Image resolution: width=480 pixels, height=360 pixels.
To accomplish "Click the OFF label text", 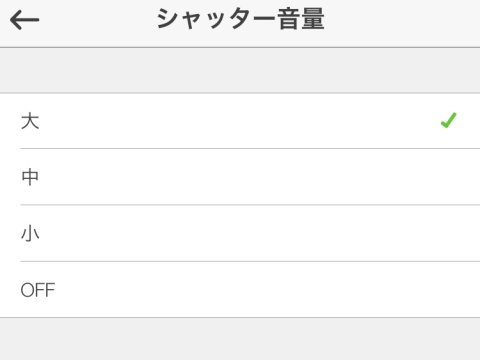I will tap(38, 290).
